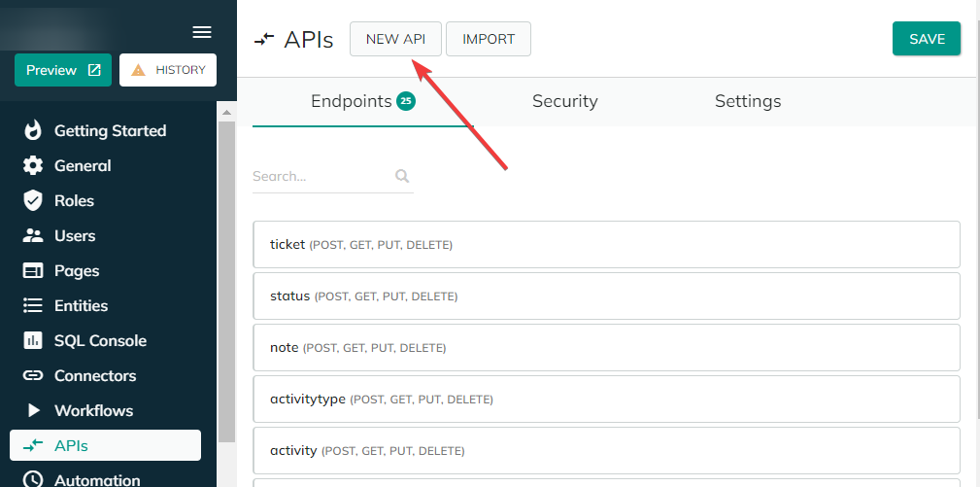Click the Roles shield icon
Image resolution: width=980 pixels, height=487 pixels.
tap(32, 200)
